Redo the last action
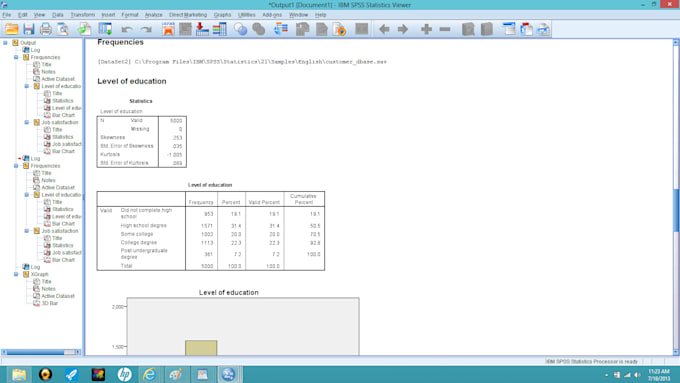This screenshot has width=680, height=383. click(147, 29)
